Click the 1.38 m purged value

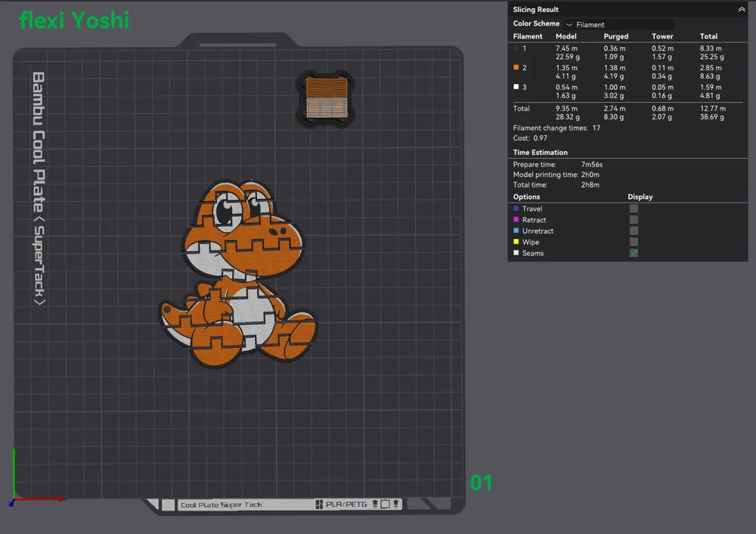click(x=614, y=68)
